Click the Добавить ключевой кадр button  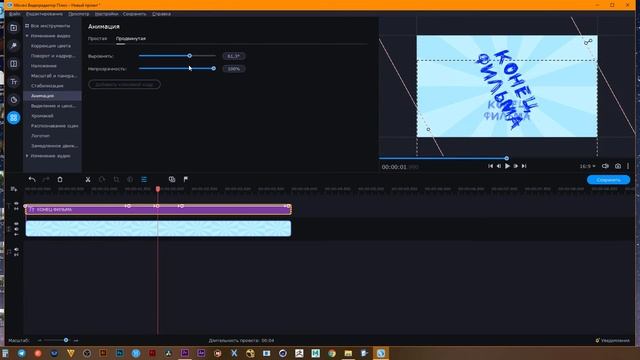click(x=124, y=84)
